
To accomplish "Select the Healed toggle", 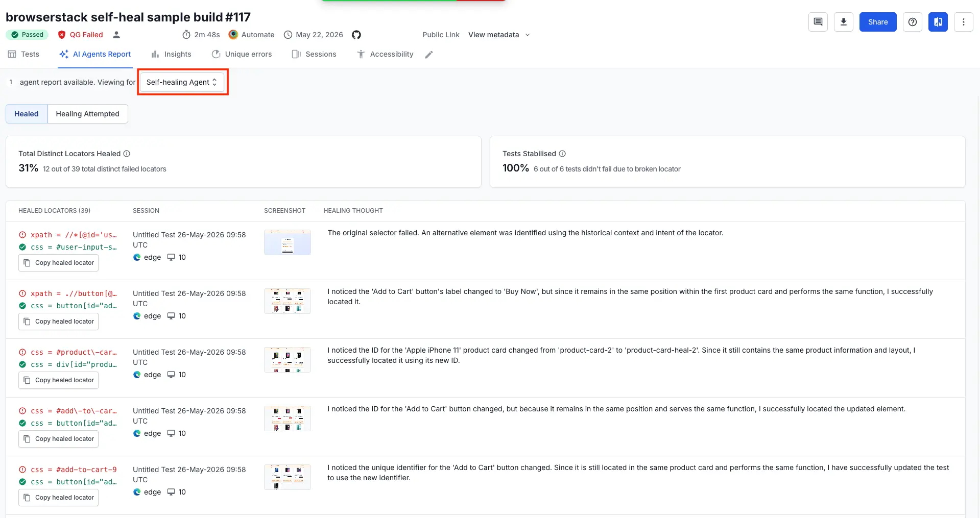I will (27, 114).
